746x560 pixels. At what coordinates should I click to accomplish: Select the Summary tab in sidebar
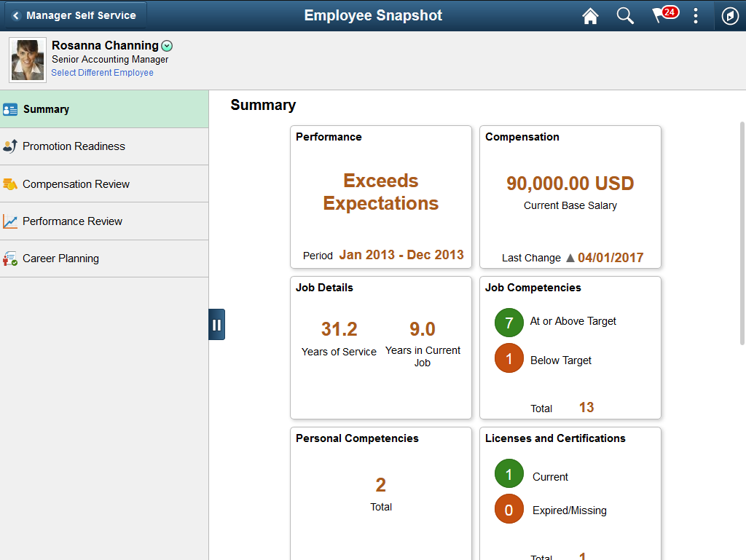[x=104, y=109]
